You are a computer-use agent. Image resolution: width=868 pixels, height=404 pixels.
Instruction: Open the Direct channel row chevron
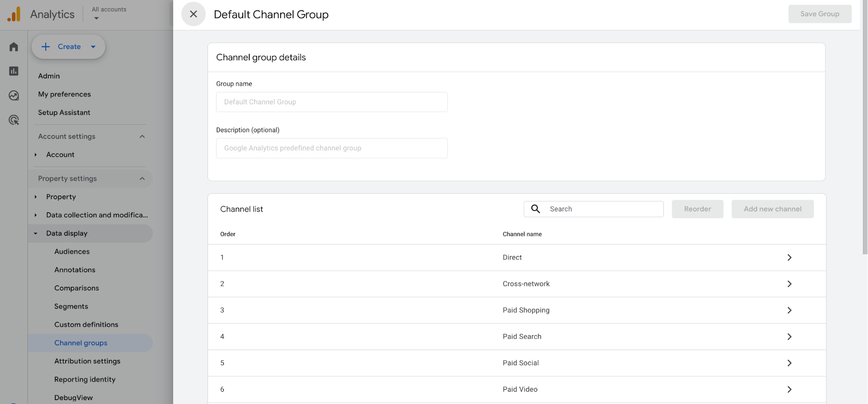click(789, 258)
